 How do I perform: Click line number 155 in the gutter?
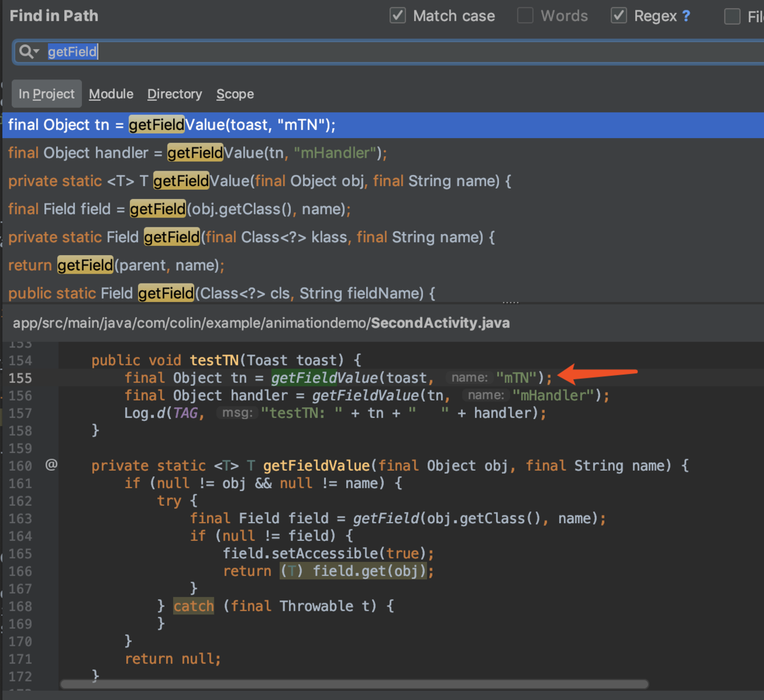pyautogui.click(x=20, y=378)
